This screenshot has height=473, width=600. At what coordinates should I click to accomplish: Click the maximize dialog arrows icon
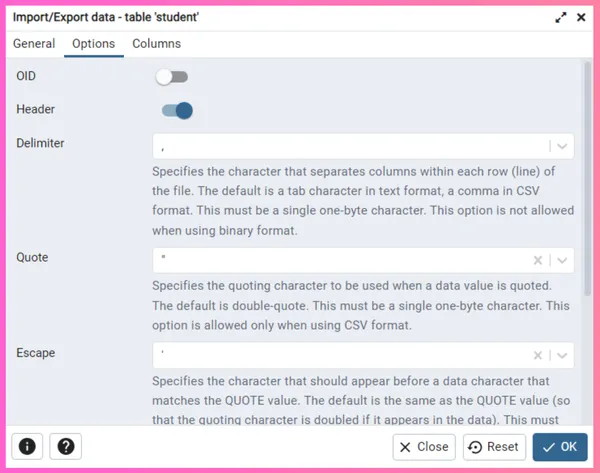click(561, 18)
